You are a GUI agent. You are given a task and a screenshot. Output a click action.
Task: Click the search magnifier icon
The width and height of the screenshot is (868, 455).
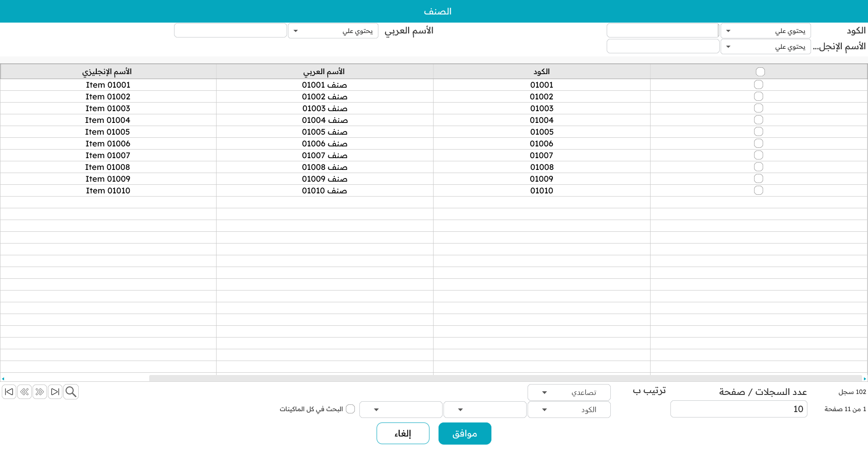pos(71,392)
